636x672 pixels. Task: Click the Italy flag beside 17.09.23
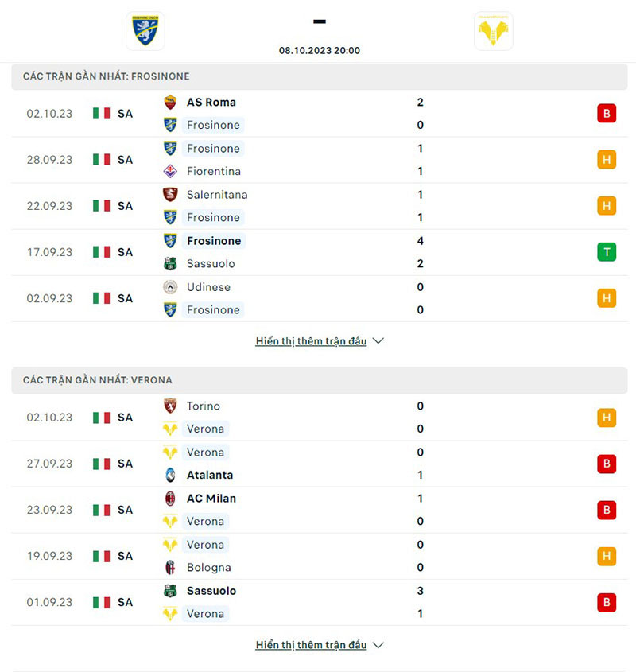coord(101,252)
